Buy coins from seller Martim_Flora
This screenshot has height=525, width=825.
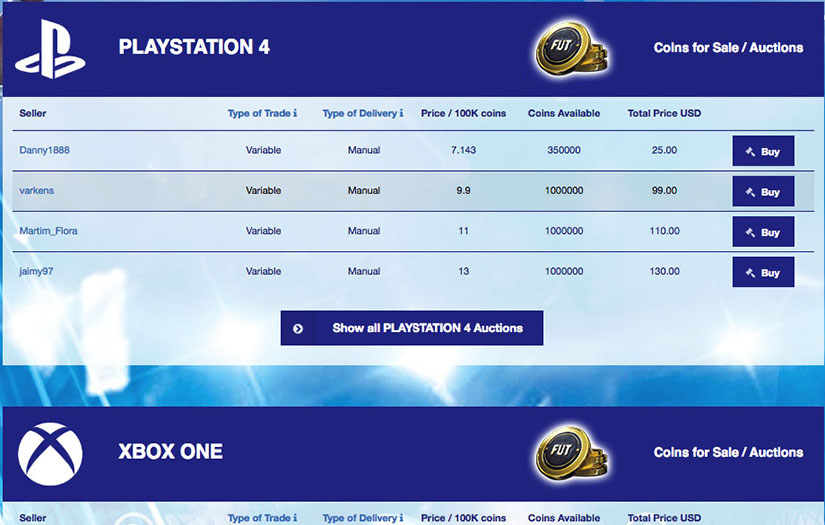click(x=763, y=232)
